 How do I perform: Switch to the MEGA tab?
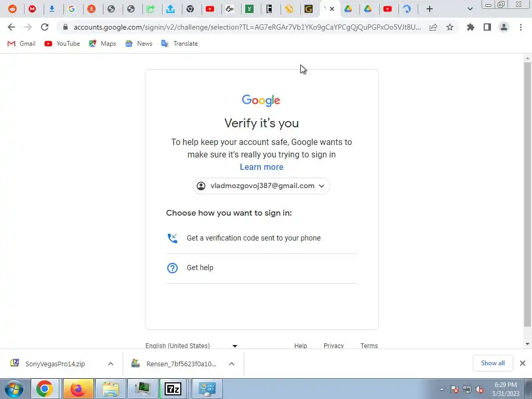(x=32, y=9)
